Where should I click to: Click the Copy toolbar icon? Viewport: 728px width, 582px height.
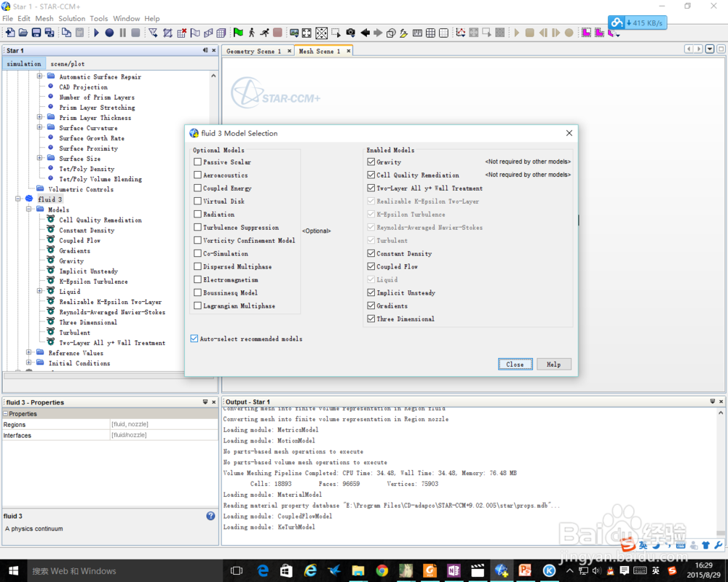pos(66,33)
